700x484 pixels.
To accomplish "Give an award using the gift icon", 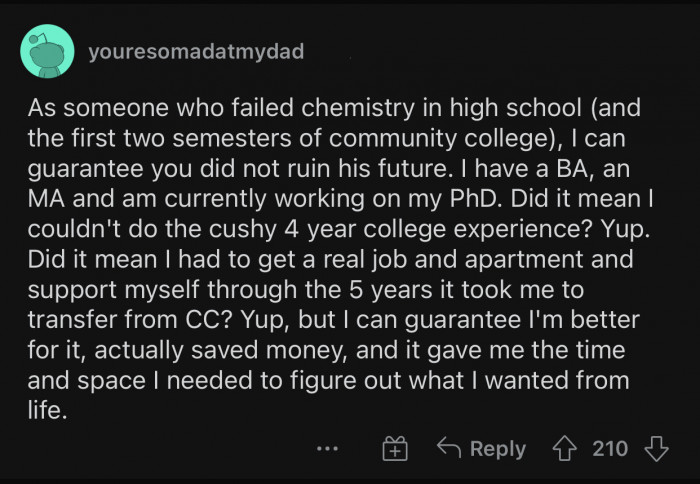I will click(395, 449).
